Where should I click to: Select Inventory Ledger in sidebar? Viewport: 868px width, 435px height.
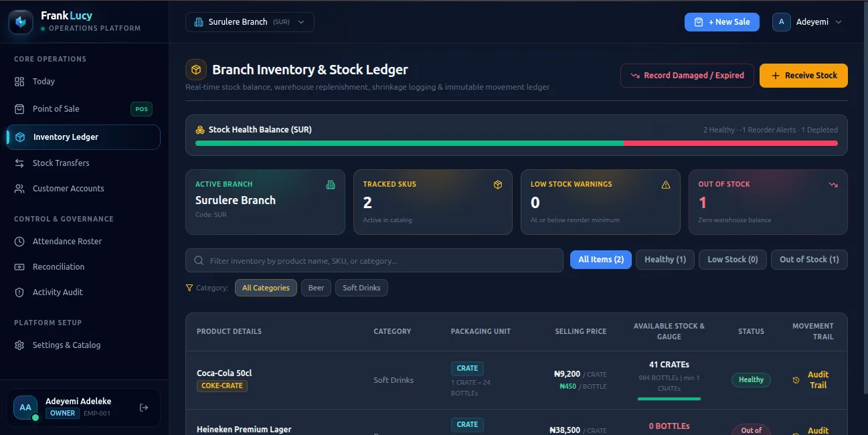[x=84, y=137]
